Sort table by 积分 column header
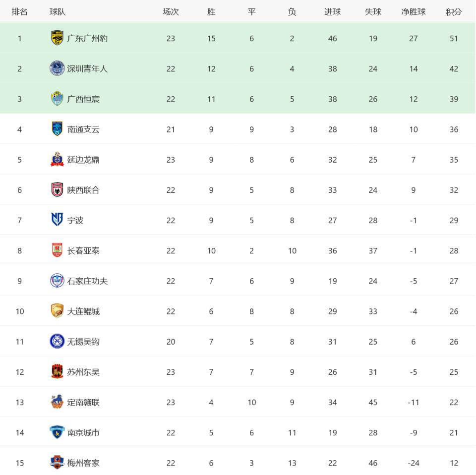 (454, 12)
